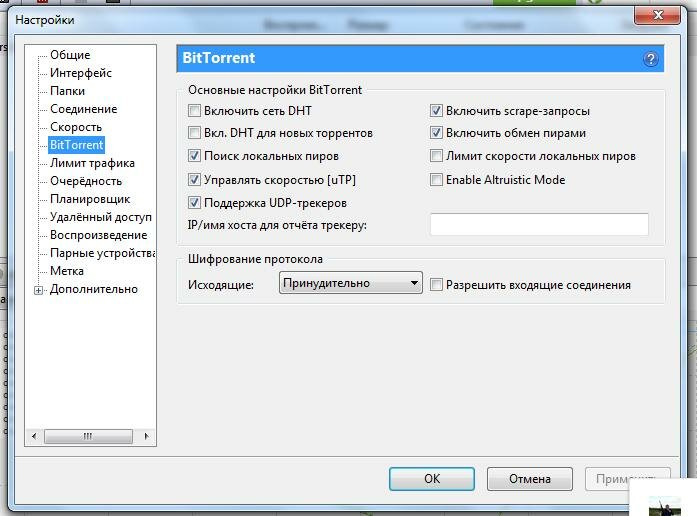The height and width of the screenshot is (516, 697).
Task: Disable Включить scrape-запросы checkbox
Action: point(436,110)
